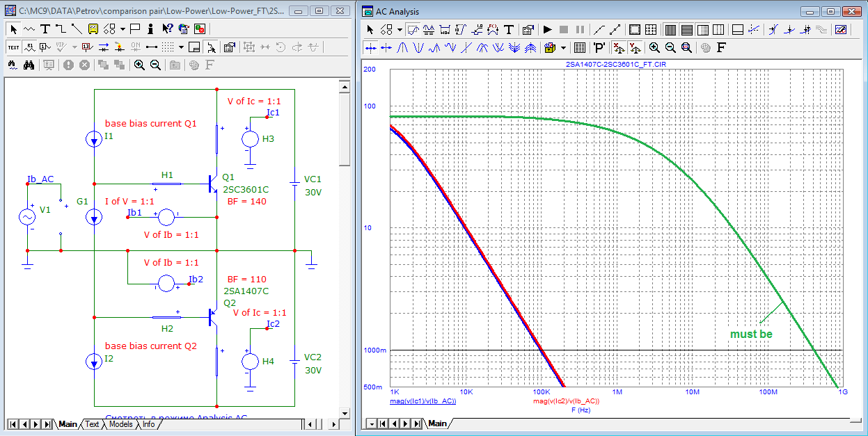Click the Select arrow in AC Analysis toolbar
The height and width of the screenshot is (436, 868).
click(x=370, y=30)
